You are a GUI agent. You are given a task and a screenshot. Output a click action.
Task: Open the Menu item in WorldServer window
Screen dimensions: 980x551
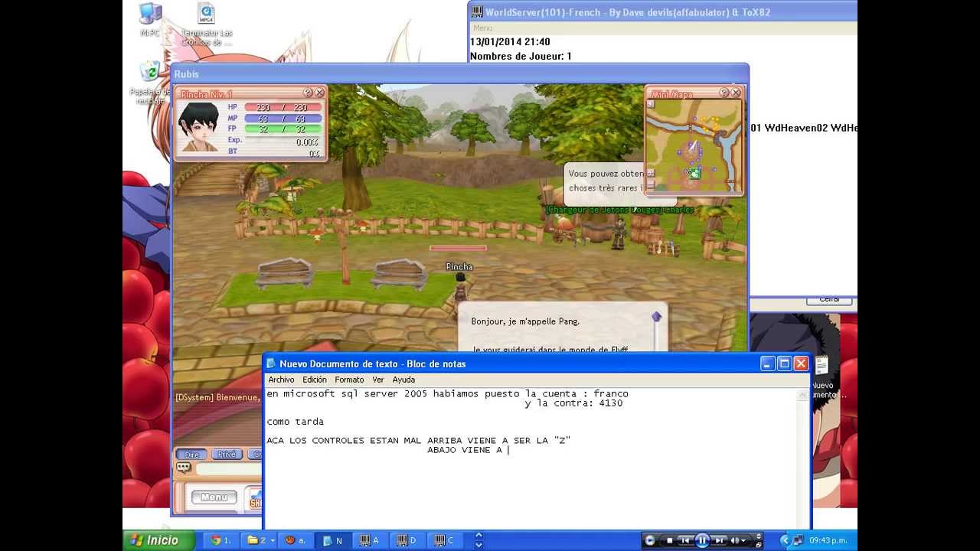click(482, 28)
